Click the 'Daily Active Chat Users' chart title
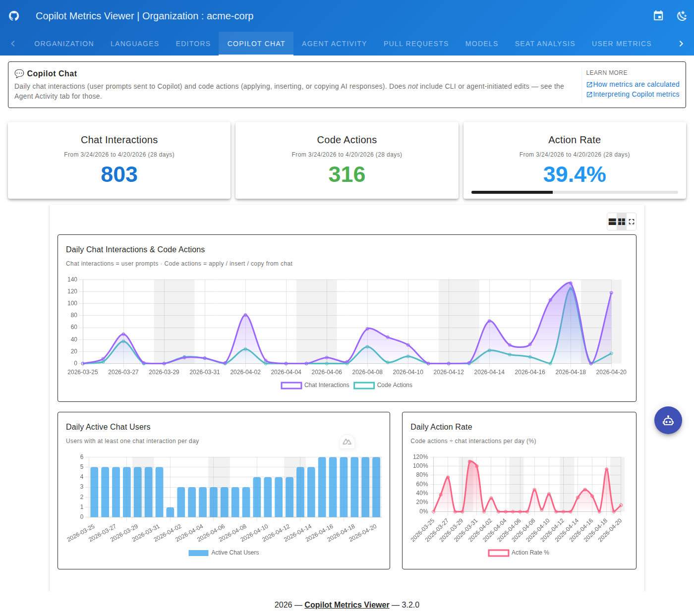 pos(108,427)
